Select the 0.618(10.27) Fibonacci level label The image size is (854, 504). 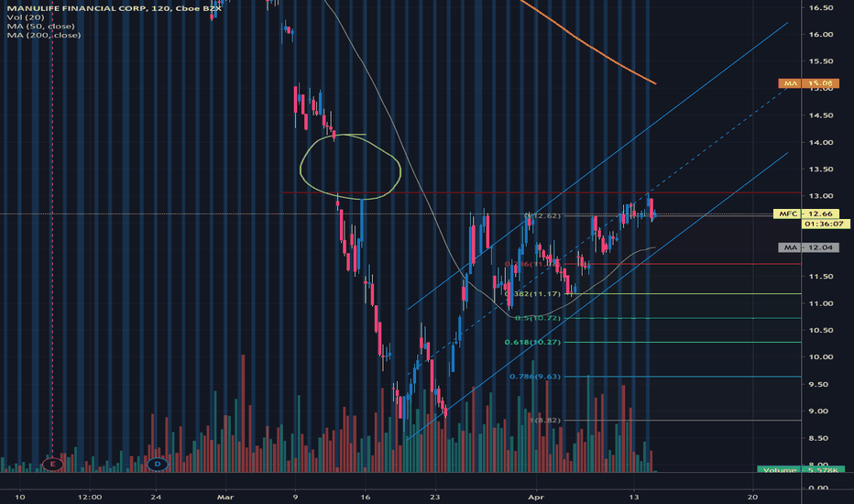[532, 342]
